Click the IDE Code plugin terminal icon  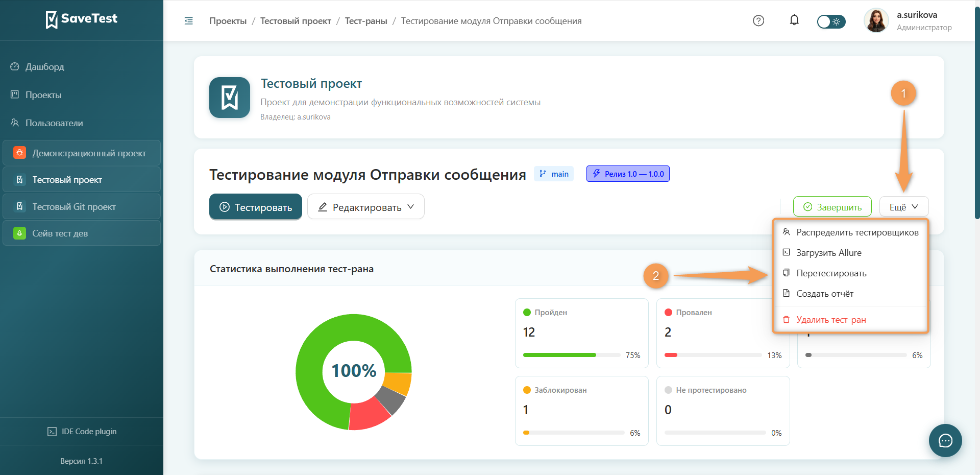tap(52, 432)
